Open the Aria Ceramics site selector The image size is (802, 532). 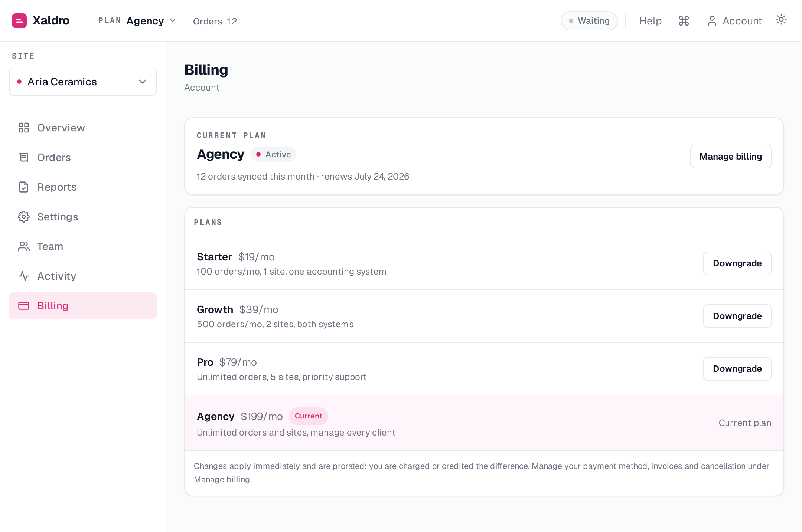point(83,82)
